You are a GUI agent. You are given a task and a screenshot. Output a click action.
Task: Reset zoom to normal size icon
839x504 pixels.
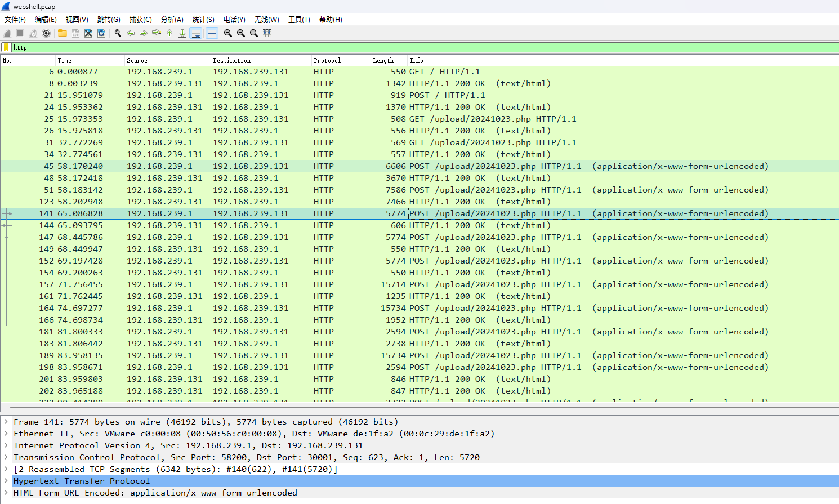point(254,33)
